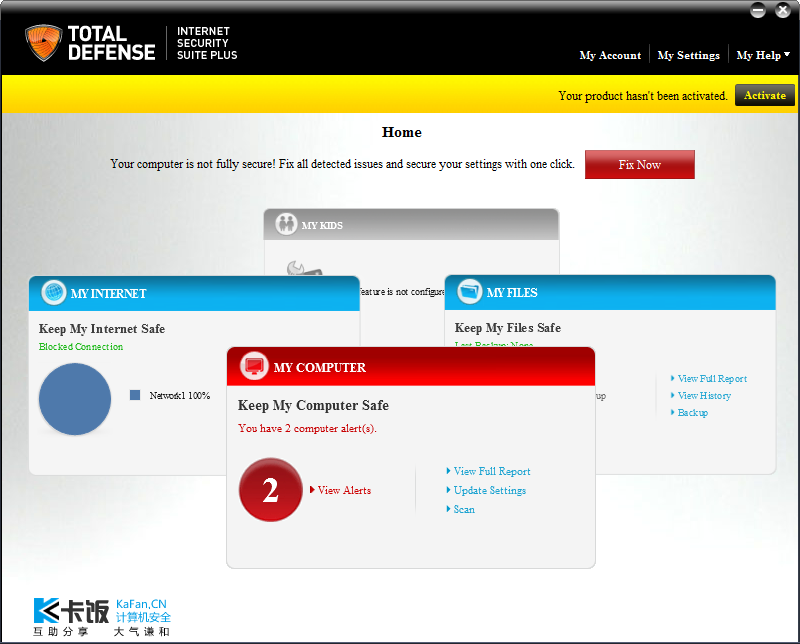Open the My Help dropdown menu
The height and width of the screenshot is (644, 800).
[x=763, y=55]
